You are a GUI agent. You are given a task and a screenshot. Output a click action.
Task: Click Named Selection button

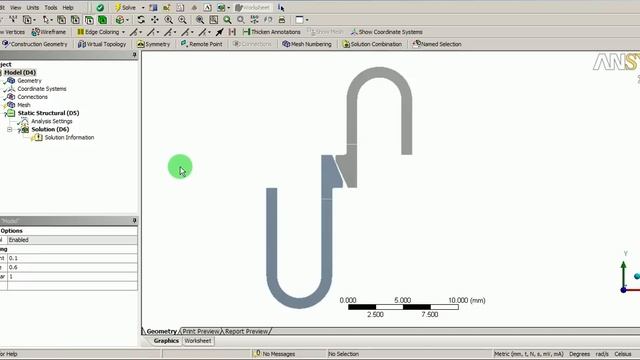coord(437,44)
